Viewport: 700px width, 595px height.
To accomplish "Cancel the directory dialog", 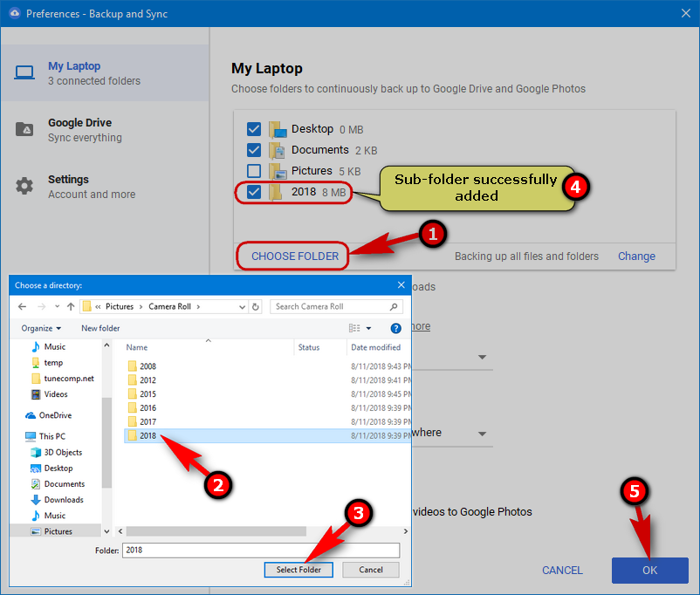I will click(x=371, y=570).
